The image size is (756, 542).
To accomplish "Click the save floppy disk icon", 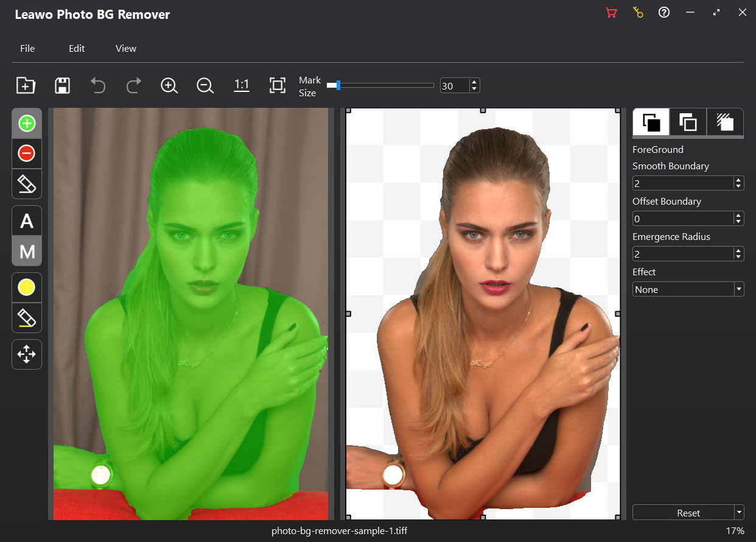I will coord(62,85).
